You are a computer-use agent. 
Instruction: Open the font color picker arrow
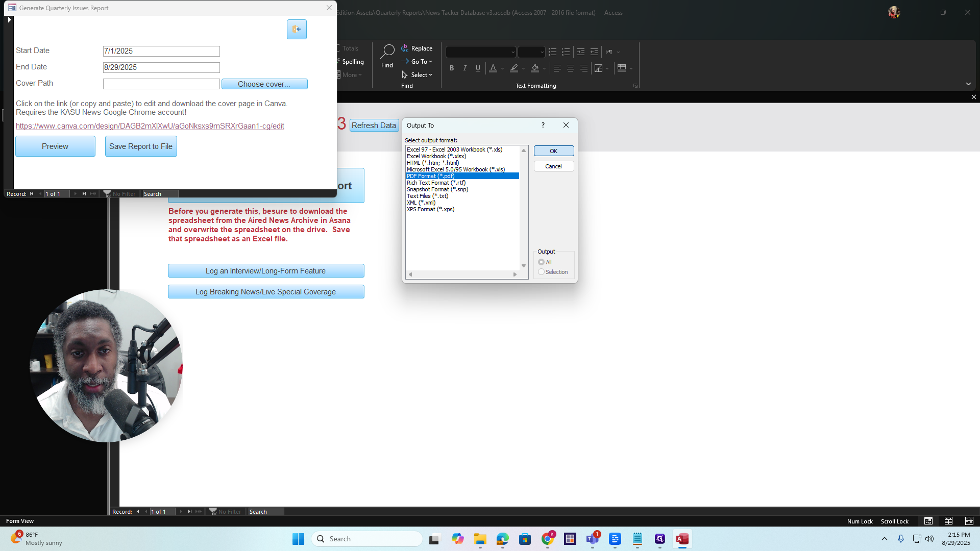coord(503,68)
